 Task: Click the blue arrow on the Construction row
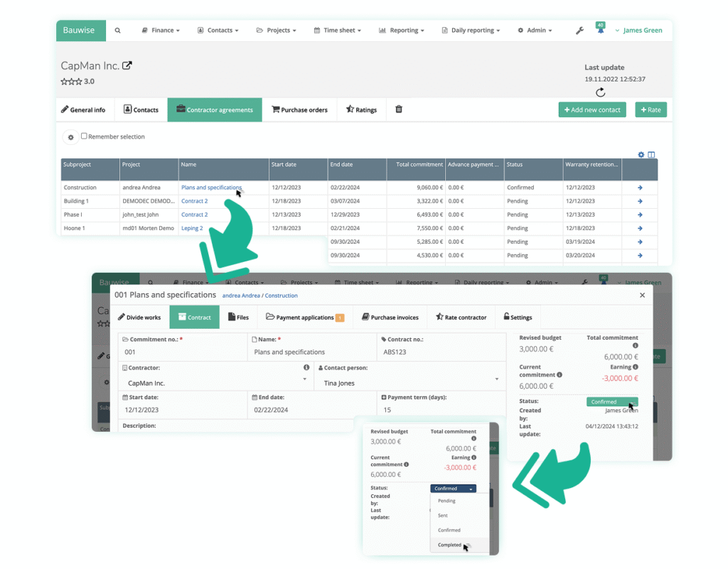point(639,188)
